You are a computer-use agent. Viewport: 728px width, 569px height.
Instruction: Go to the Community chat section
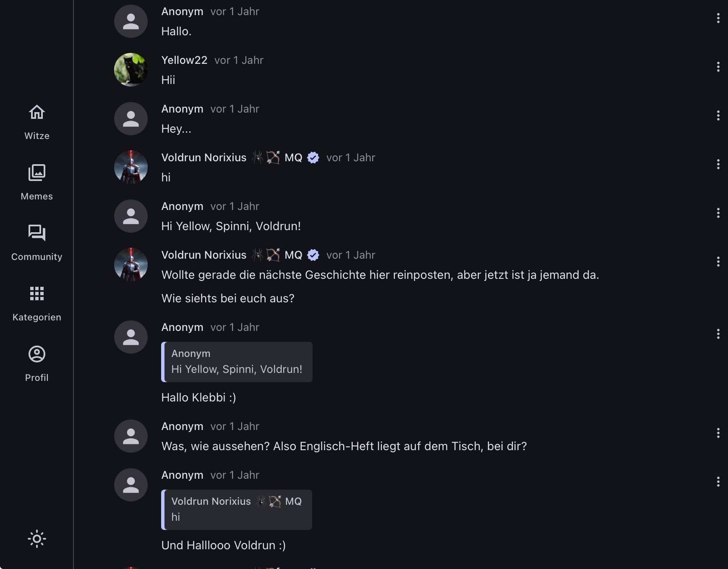[37, 233]
